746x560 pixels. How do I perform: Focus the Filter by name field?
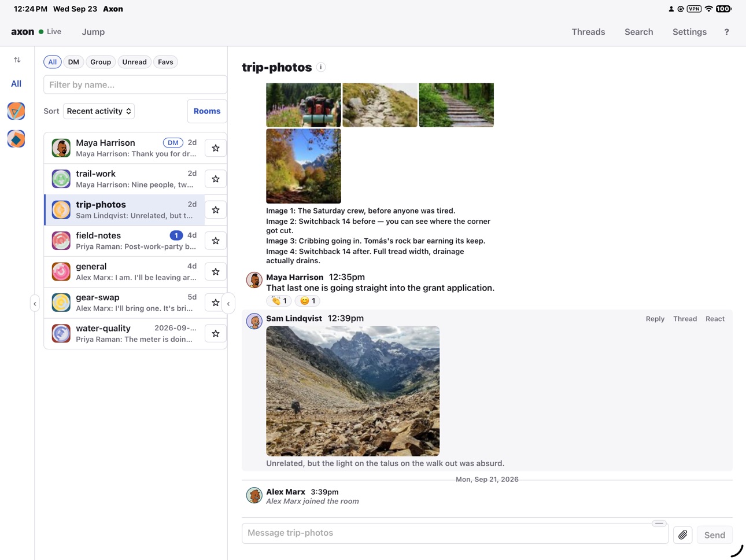(x=135, y=84)
